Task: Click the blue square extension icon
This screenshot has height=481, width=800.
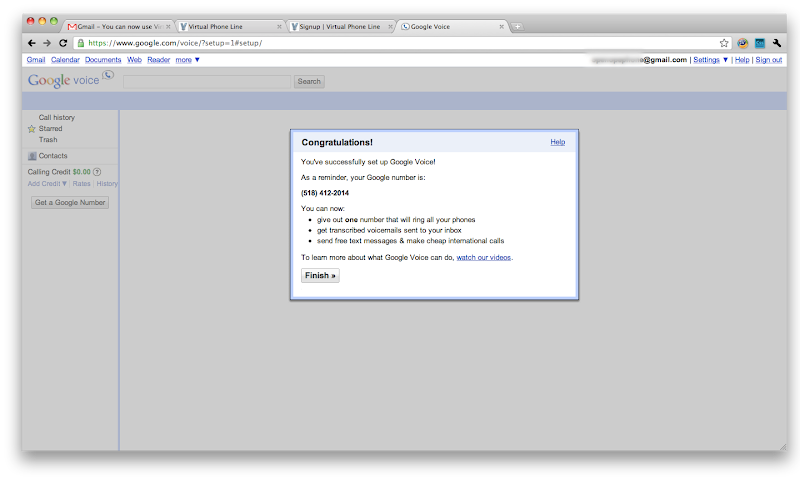Action: [760, 43]
